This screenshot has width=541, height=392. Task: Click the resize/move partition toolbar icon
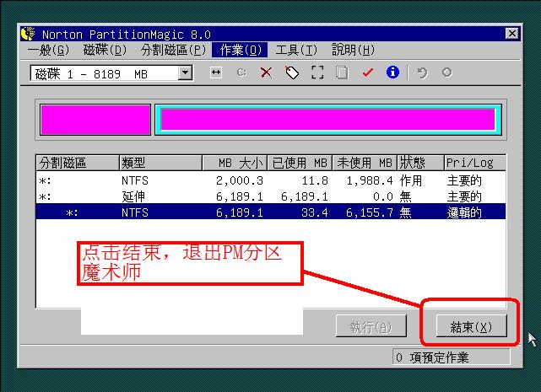216,73
